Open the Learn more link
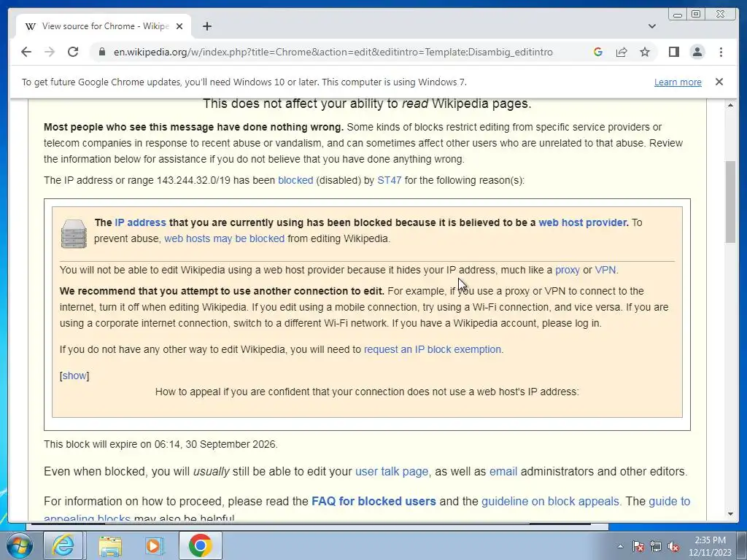This screenshot has height=560, width=747. (678, 82)
